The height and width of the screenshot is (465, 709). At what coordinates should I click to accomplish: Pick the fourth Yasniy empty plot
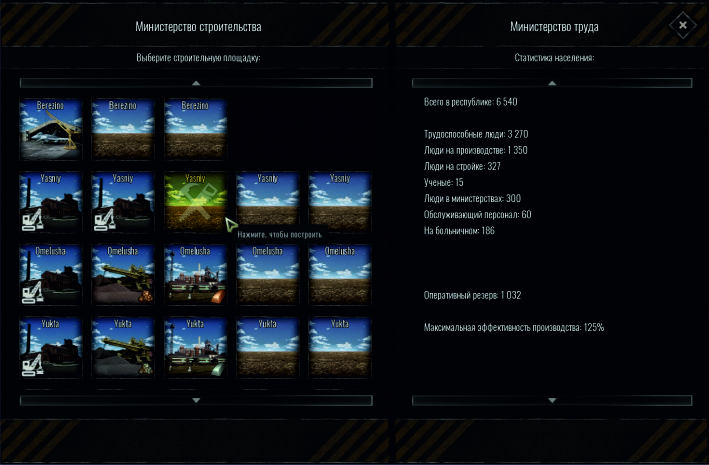tap(267, 203)
